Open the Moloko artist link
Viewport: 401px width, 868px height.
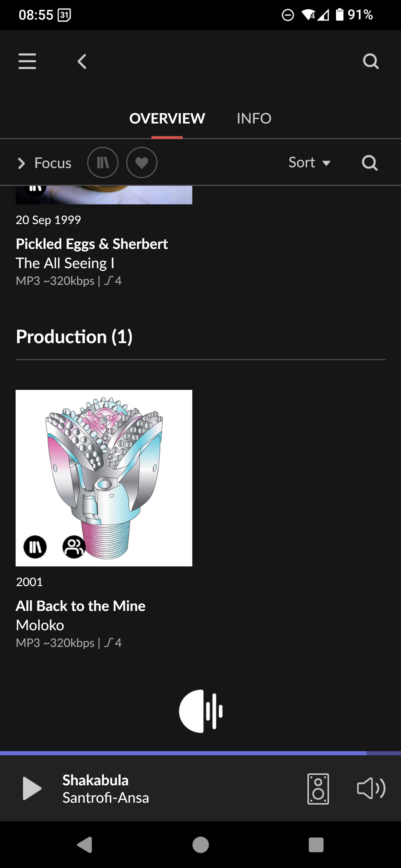[40, 625]
